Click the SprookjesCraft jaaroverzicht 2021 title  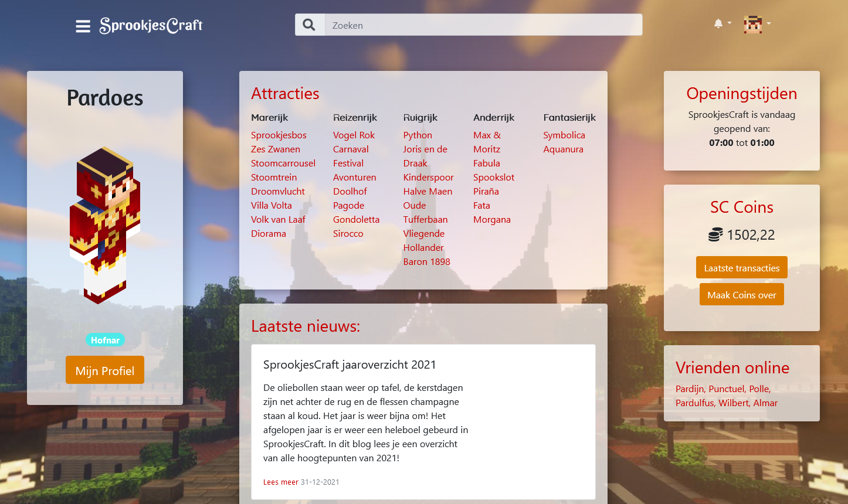[350, 365]
